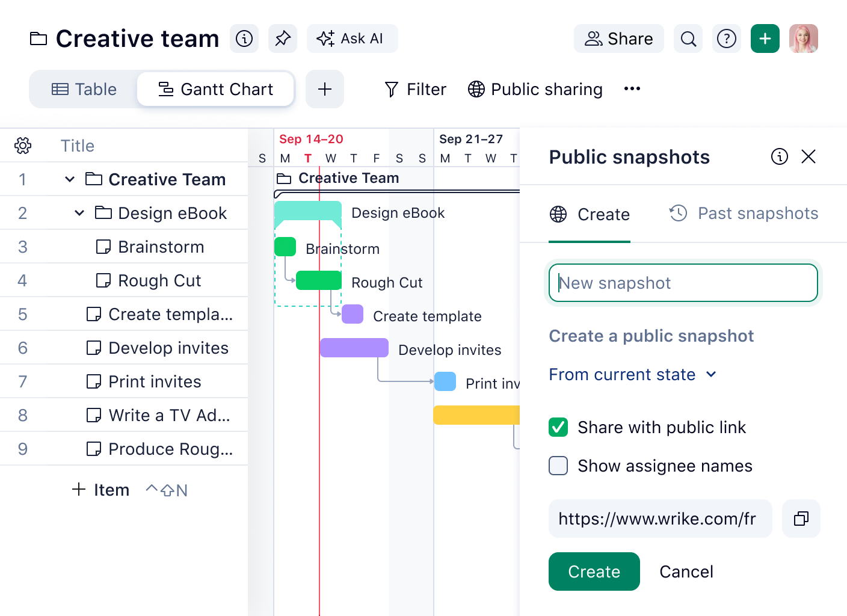Click the Create snapshot button
Screen dimensions: 847x616
pos(594,571)
